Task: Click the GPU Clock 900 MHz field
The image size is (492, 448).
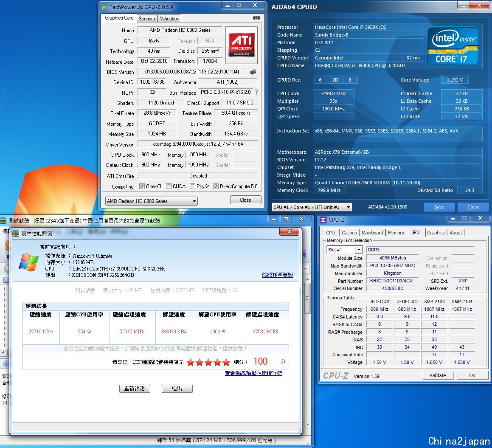Action: [151, 155]
